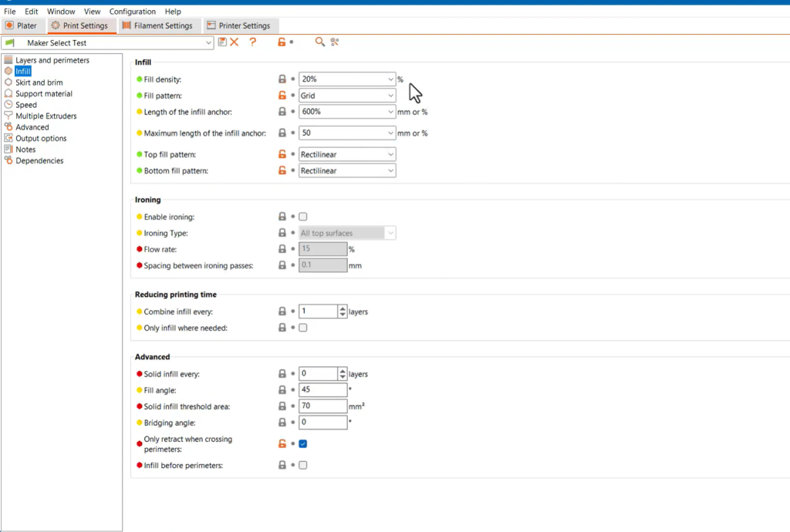Click the lock icon beside Fill density
Viewport: 790px width, 532px height.
(282, 79)
